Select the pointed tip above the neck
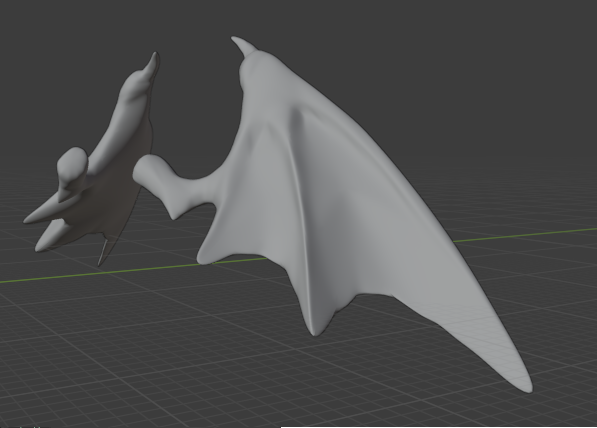597x428 pixels. (x=153, y=63)
